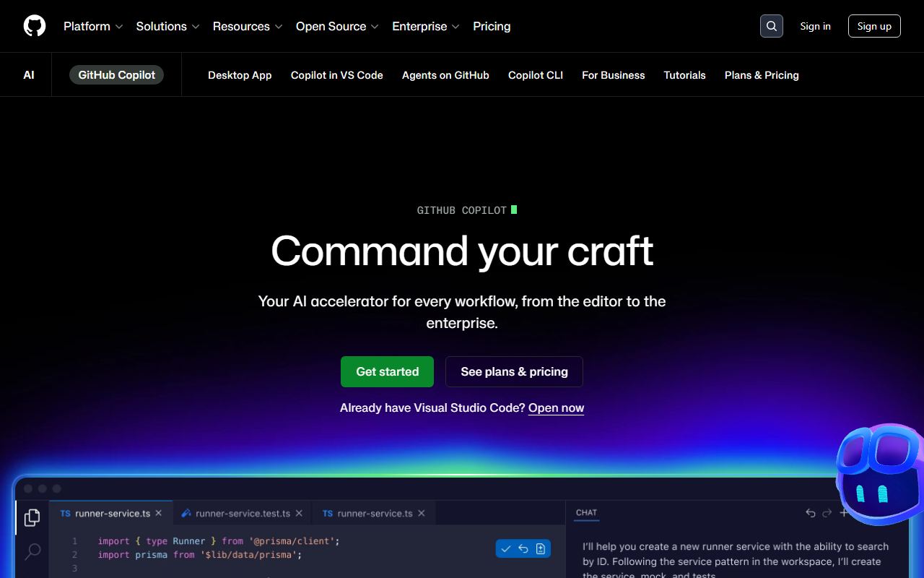924x578 pixels.
Task: Switch to the runner-service.test.ts tab
Action: pos(243,513)
